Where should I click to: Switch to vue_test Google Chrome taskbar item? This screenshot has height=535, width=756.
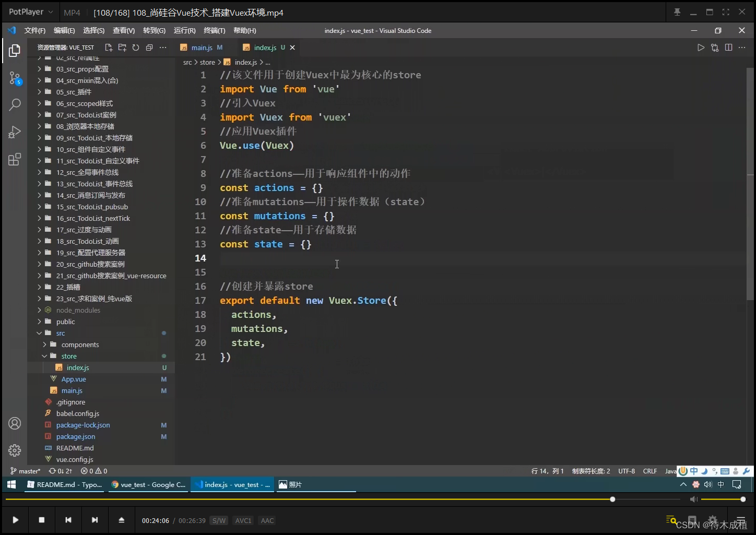[148, 484]
